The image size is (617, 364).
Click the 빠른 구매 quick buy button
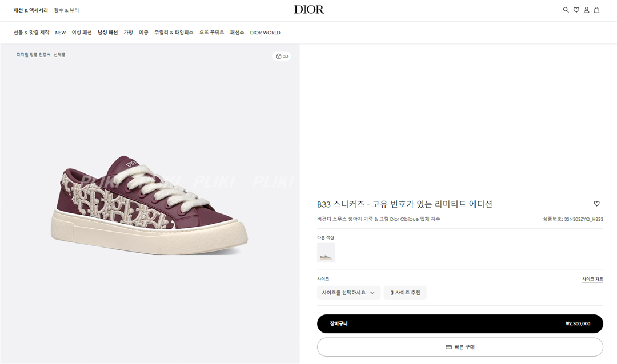(460, 347)
